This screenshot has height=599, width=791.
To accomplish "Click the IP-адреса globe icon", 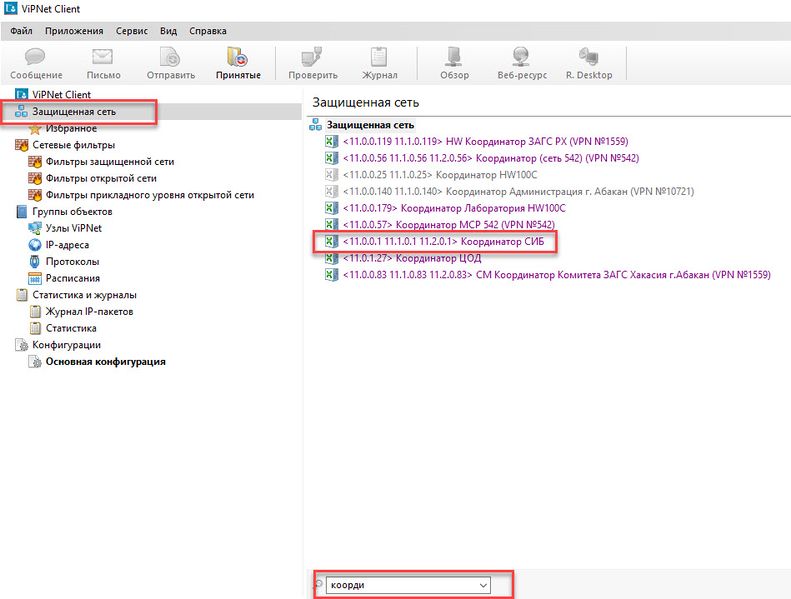I will 35,245.
